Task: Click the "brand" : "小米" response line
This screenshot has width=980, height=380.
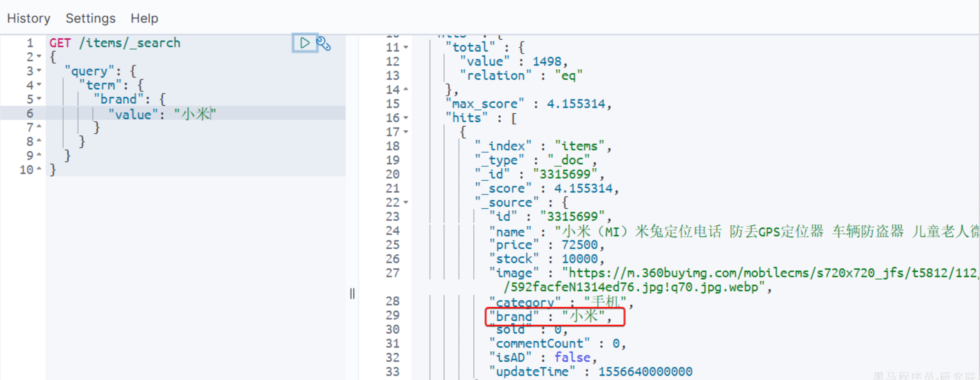Action: pyautogui.click(x=550, y=316)
